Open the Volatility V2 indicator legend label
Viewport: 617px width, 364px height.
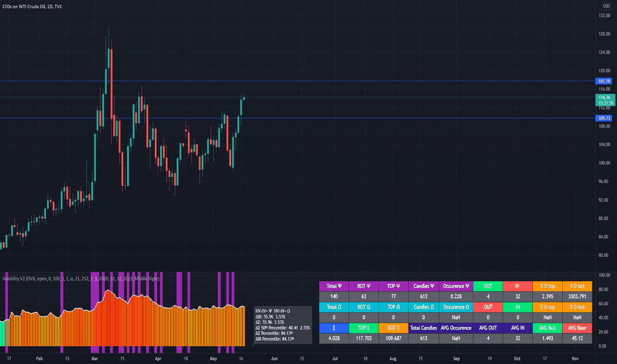coord(81,279)
